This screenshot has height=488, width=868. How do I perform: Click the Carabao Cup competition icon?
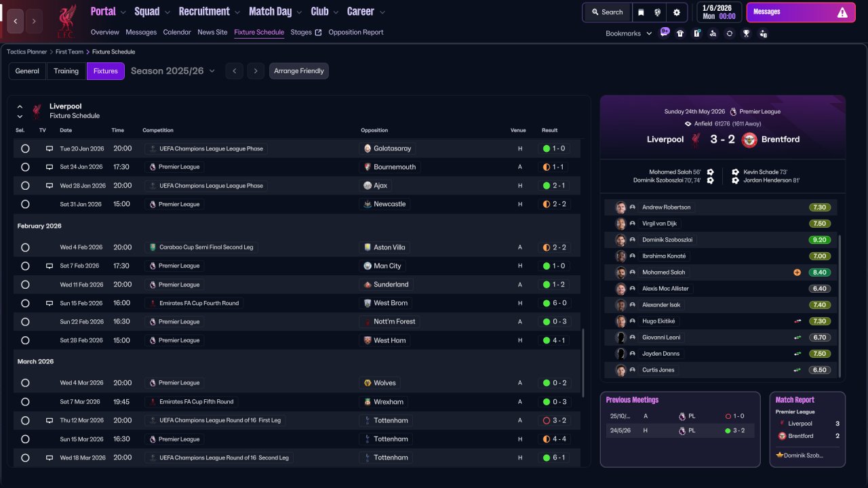pyautogui.click(x=153, y=247)
